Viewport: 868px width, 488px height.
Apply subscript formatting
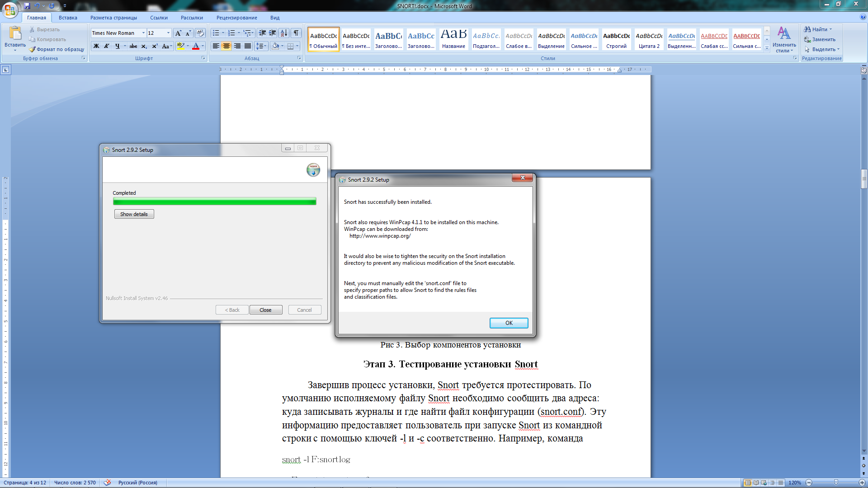click(144, 46)
